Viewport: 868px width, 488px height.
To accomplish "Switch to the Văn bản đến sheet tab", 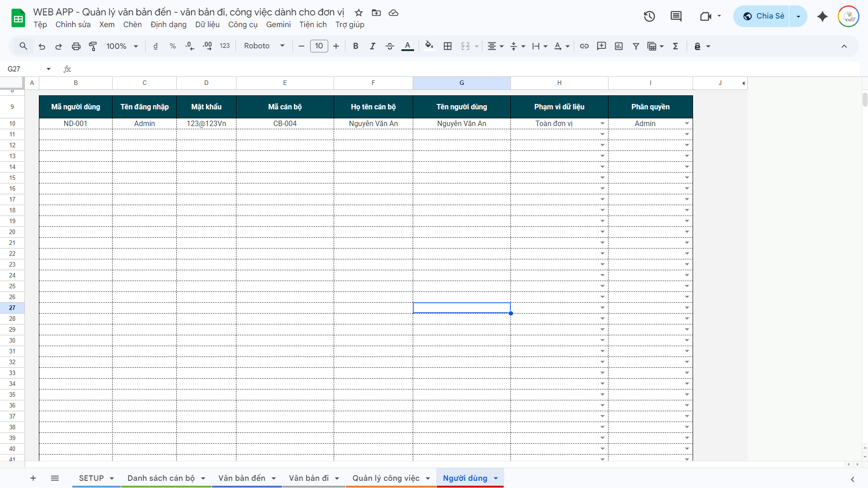I will [x=242, y=478].
